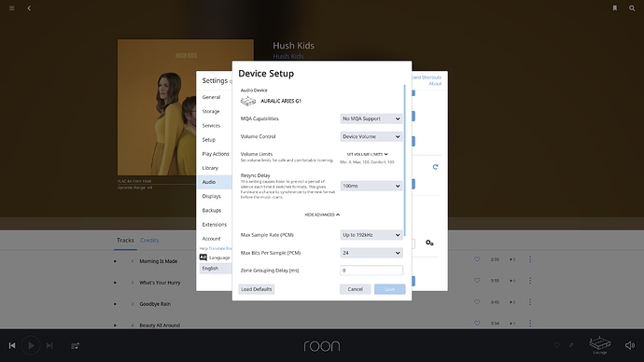Go back with the arrow icon
This screenshot has height=362, width=644.
tap(29, 8)
